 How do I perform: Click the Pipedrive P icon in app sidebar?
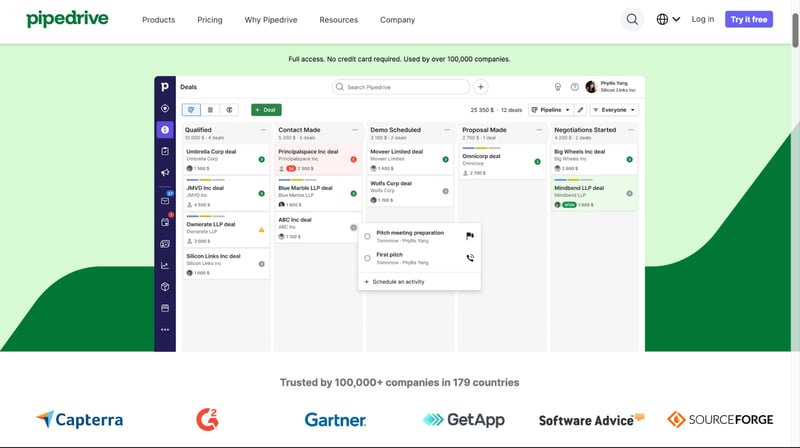point(165,87)
